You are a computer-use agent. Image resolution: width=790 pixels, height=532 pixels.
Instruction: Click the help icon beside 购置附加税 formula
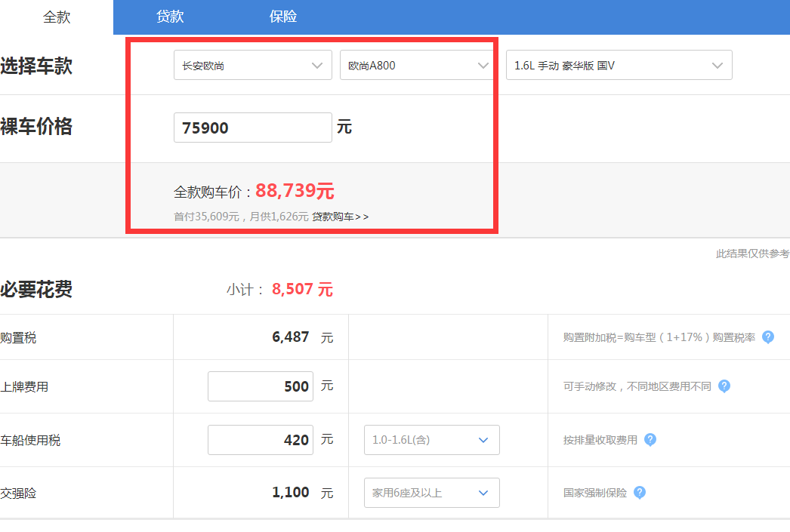coord(768,337)
